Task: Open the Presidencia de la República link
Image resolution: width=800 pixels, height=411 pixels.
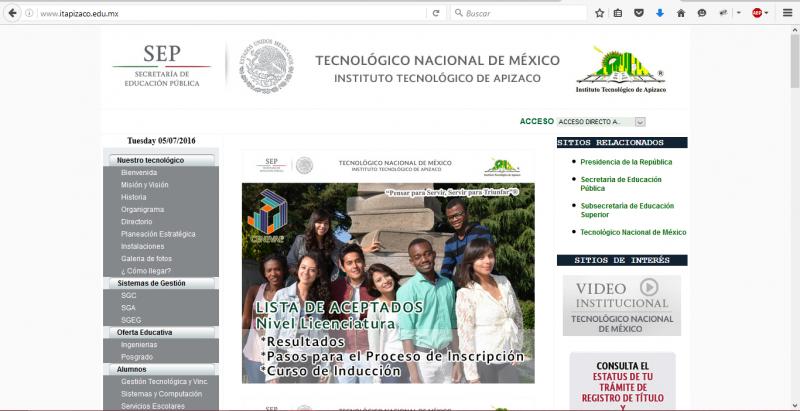Action: [626, 162]
